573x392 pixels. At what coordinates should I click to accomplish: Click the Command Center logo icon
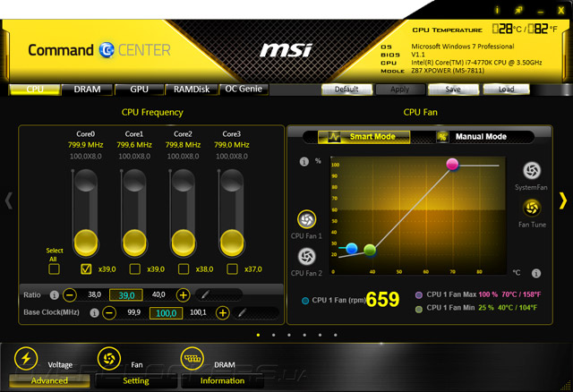click(107, 50)
